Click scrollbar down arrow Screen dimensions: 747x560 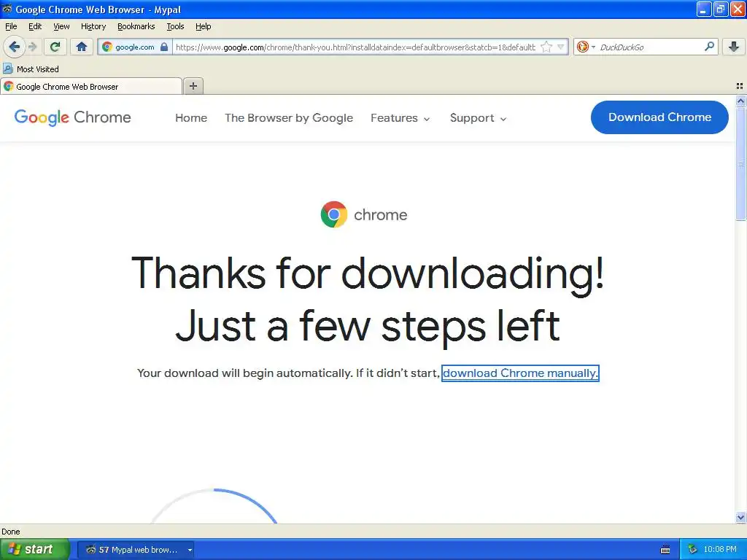click(x=740, y=517)
